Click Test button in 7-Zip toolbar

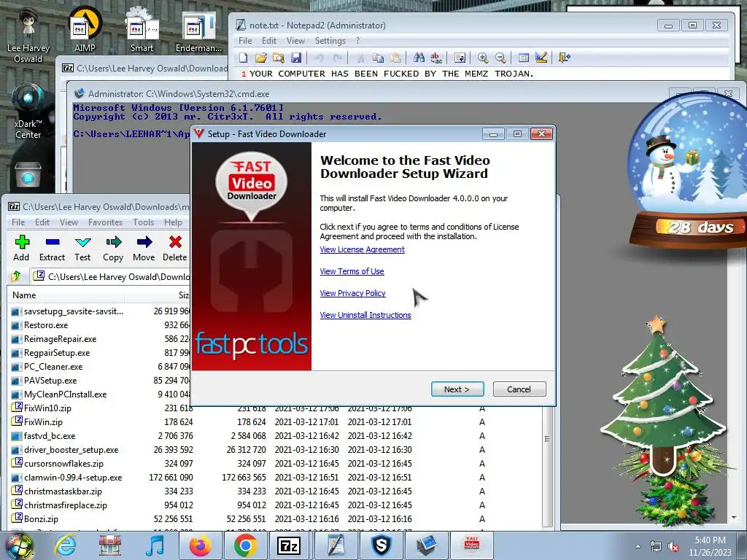[82, 248]
